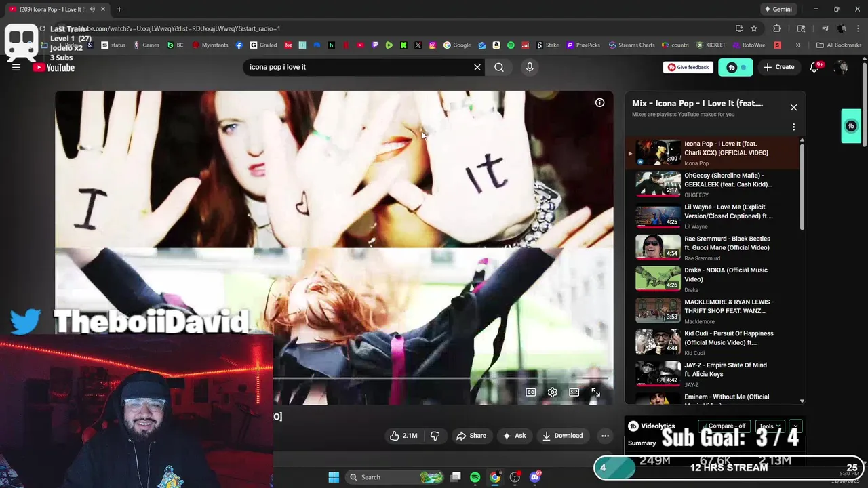Screen dimensions: 868x488
Task: Open player settings gear
Action: pyautogui.click(x=553, y=392)
